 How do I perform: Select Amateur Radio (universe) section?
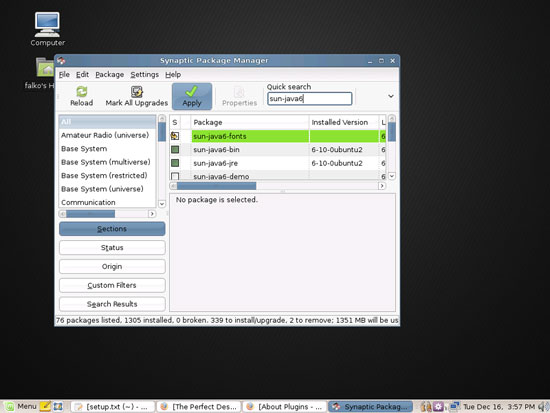(107, 135)
